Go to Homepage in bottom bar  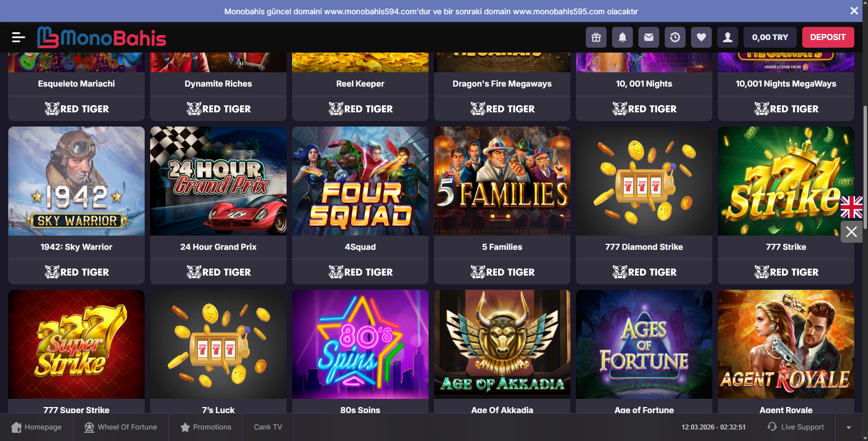[36, 427]
